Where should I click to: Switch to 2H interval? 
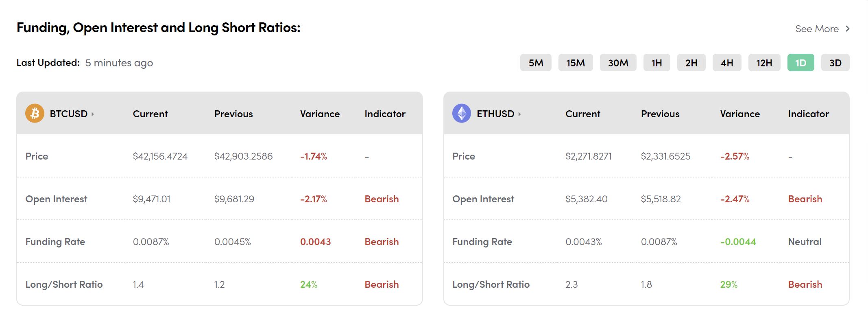pyautogui.click(x=691, y=63)
